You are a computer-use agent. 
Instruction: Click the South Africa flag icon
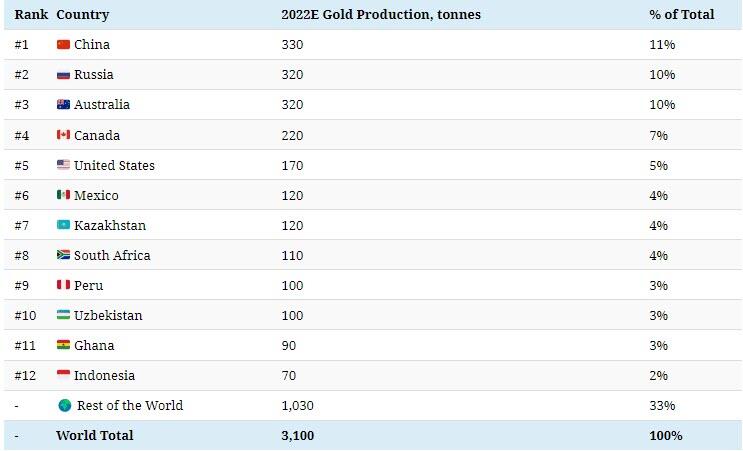tap(63, 255)
